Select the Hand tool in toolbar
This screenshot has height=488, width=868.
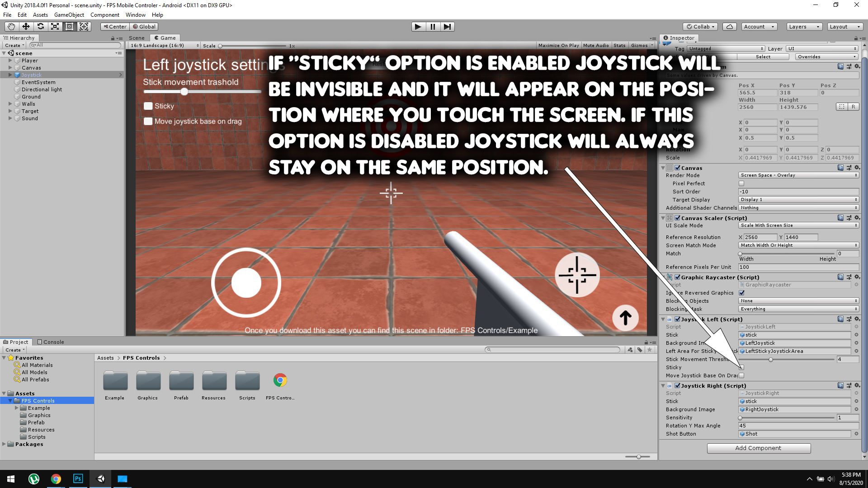11,27
